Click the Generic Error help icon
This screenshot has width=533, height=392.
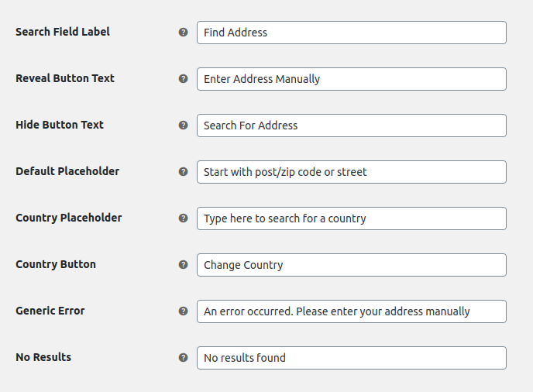tap(183, 311)
